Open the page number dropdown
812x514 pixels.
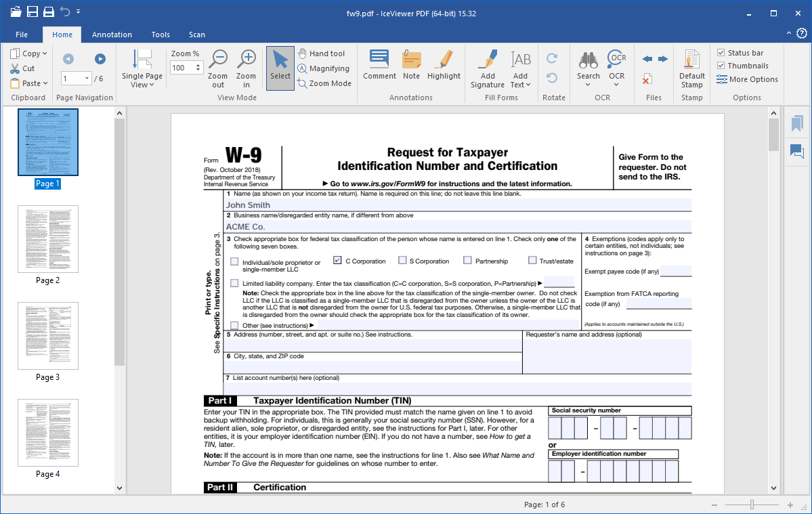pos(87,79)
